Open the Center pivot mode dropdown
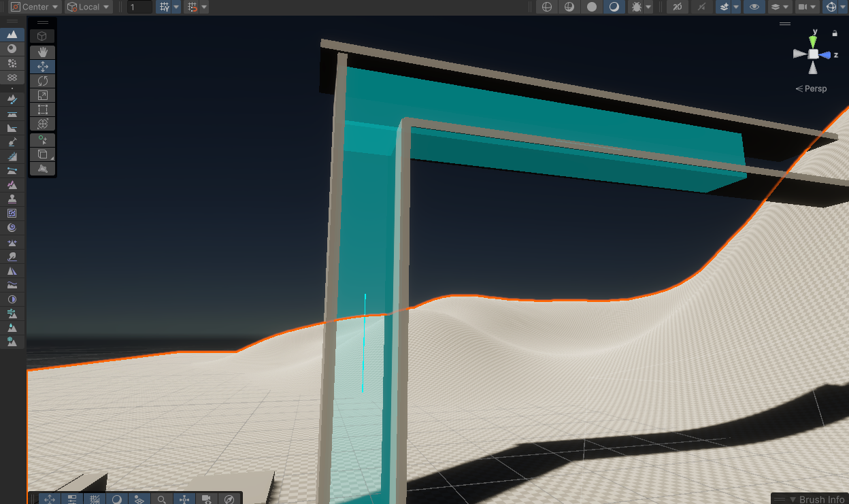The height and width of the screenshot is (504, 849). (x=35, y=7)
